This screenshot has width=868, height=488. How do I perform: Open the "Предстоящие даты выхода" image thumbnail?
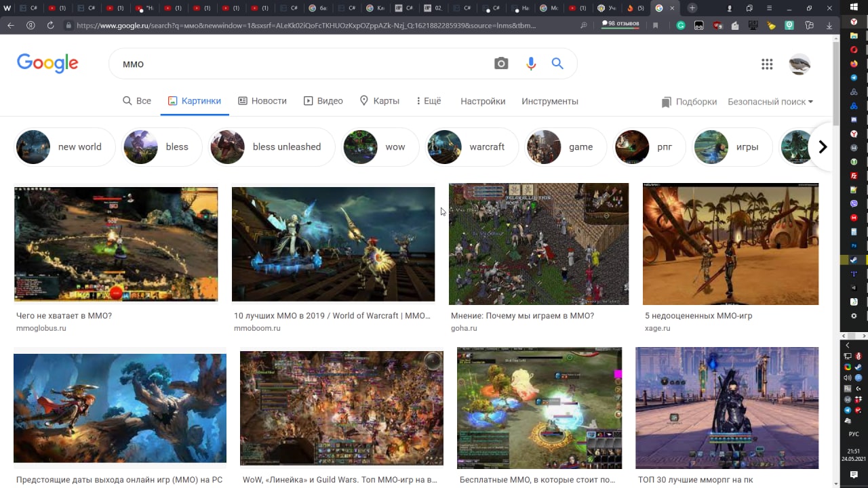tap(120, 408)
